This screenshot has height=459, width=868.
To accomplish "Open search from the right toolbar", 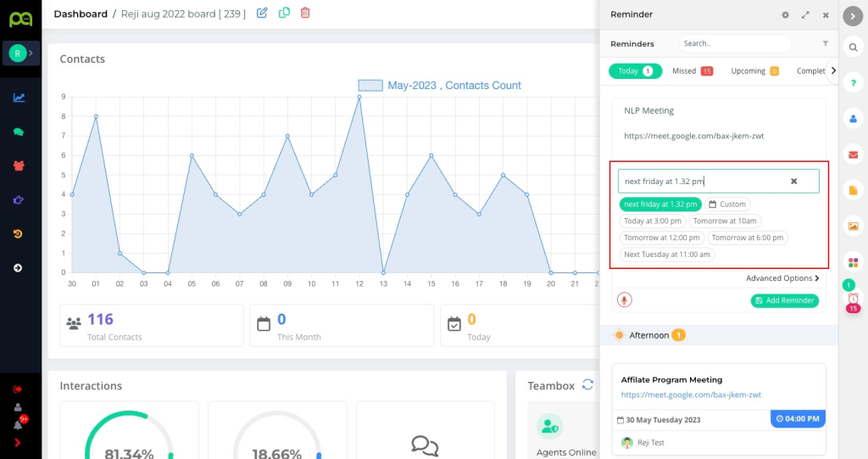I will [853, 48].
